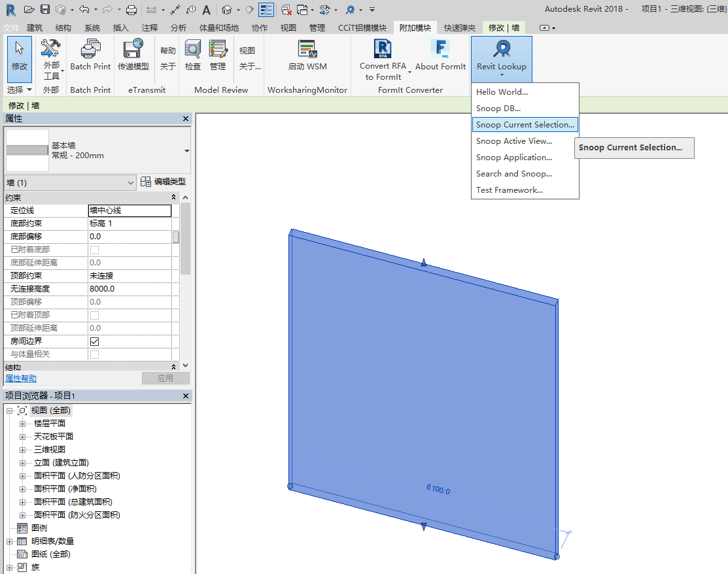The image size is (728, 574).
Task: Close the 属性 palette
Action: pos(186,119)
